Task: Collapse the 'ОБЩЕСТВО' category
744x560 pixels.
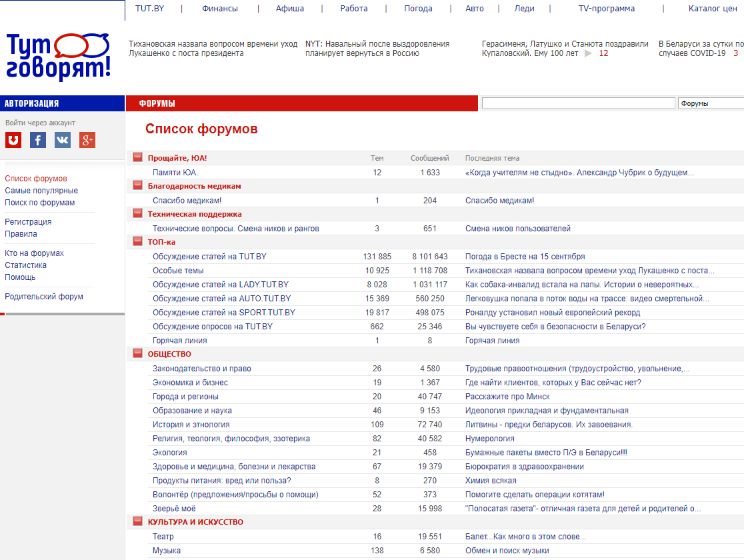Action: (137, 353)
